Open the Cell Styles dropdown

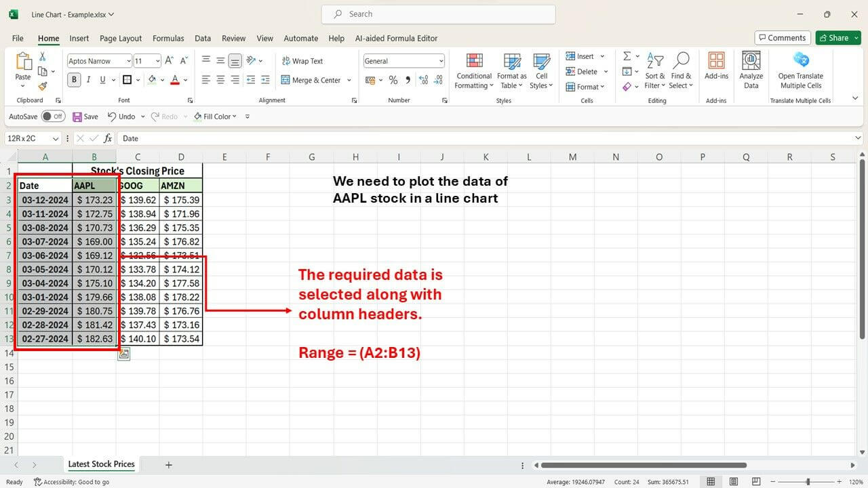point(541,70)
